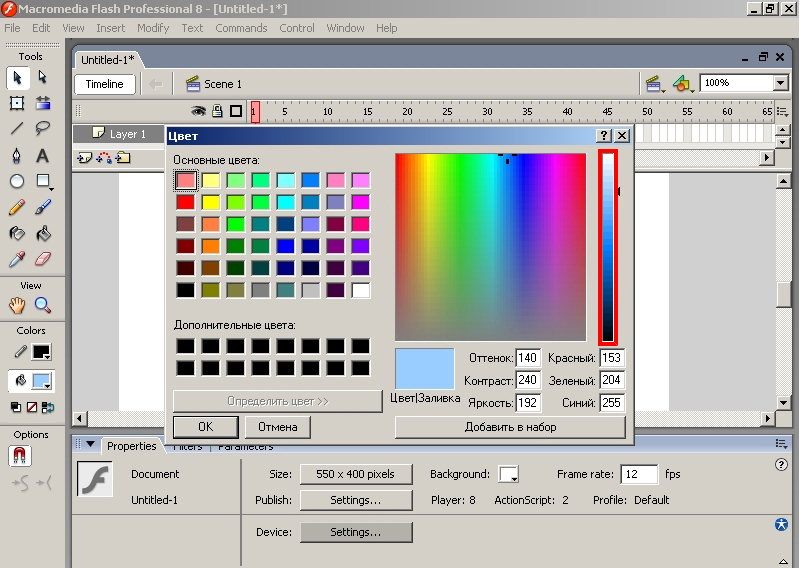Viewport: 800px width, 568px height.
Task: Click the Publish Settings... button
Action: pyautogui.click(x=356, y=500)
